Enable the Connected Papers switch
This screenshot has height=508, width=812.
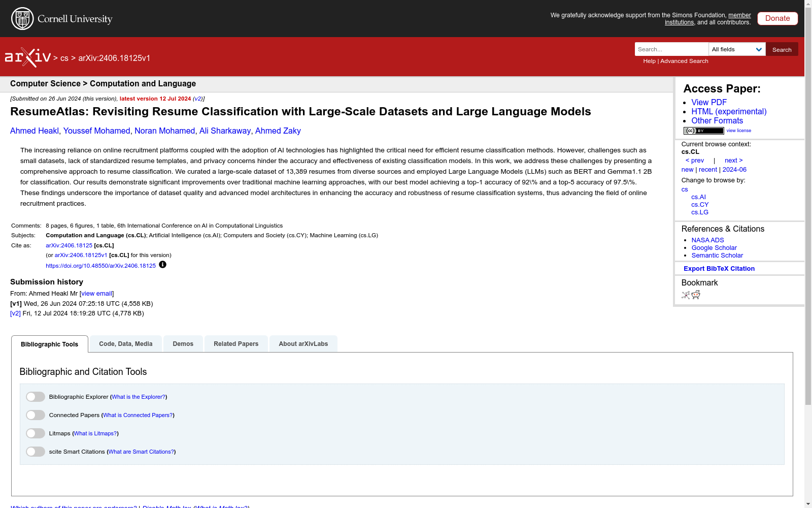(x=36, y=415)
